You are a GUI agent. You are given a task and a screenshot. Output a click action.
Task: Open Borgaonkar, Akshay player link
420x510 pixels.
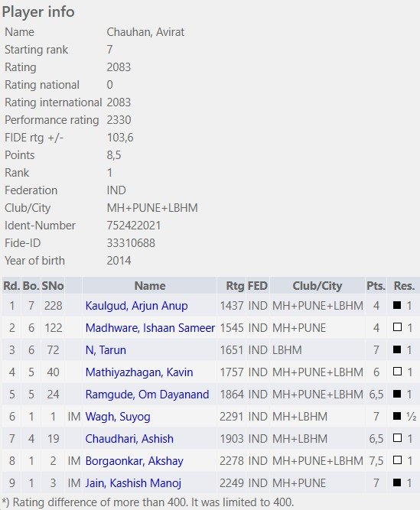tap(134, 461)
